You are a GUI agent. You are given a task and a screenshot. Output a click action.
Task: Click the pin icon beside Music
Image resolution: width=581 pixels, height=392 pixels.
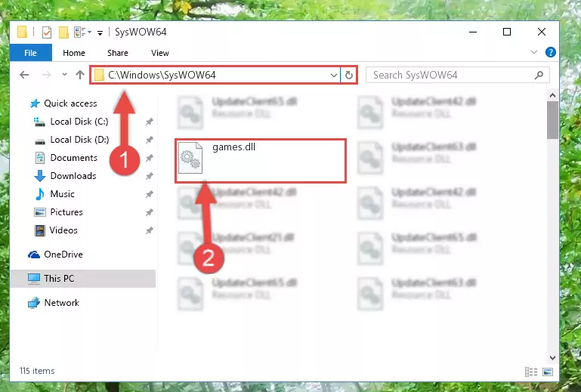[150, 194]
